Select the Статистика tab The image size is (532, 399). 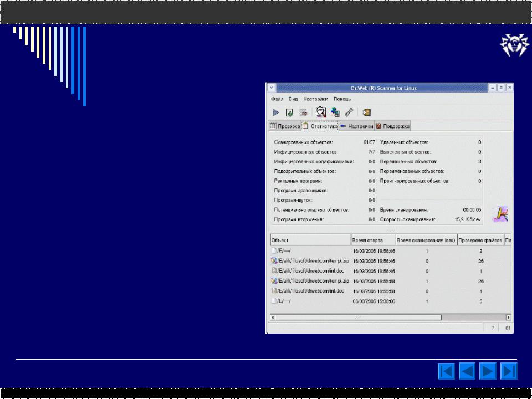[320, 126]
